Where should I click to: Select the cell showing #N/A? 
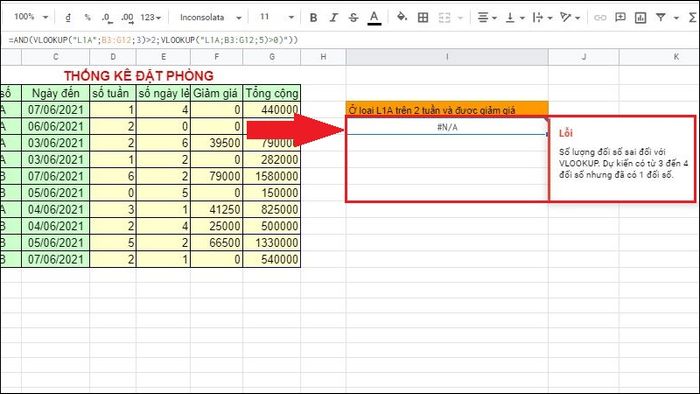(447, 127)
